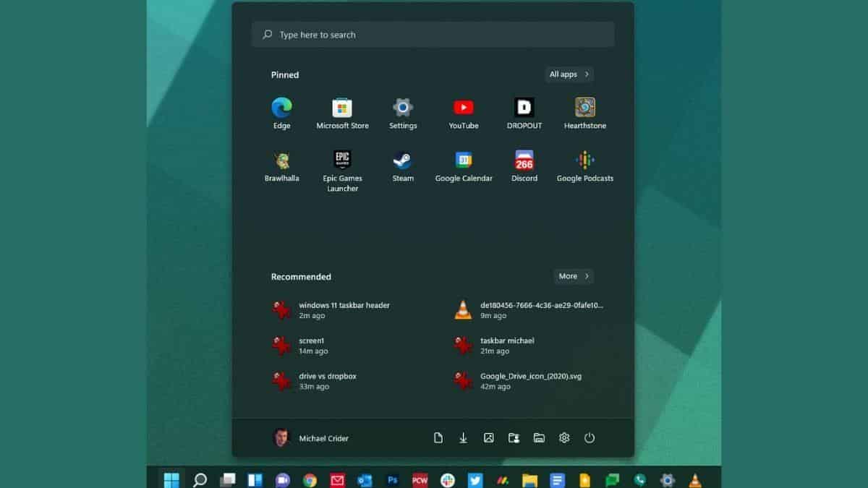Open Settings gear in Start footer
The width and height of the screenshot is (868, 488).
coord(564,438)
